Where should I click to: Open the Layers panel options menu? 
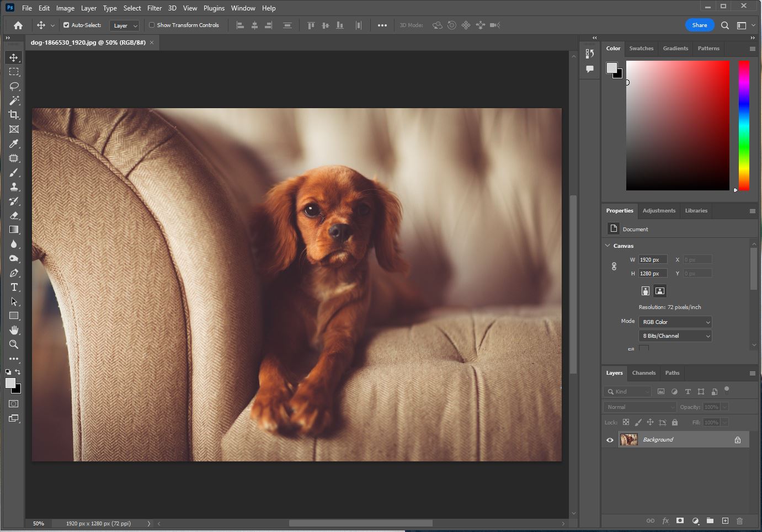click(752, 373)
